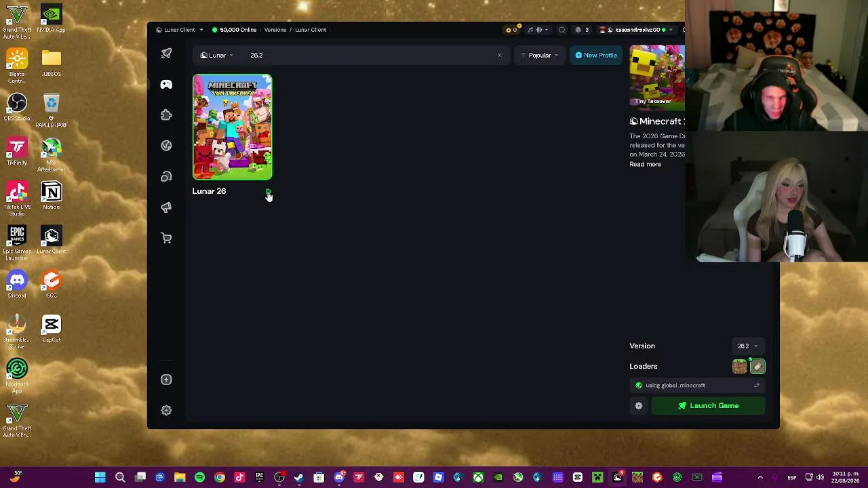The height and width of the screenshot is (488, 868).
Task: Select the Lunar 26 Minecraft profile thumbnail
Action: click(x=233, y=127)
